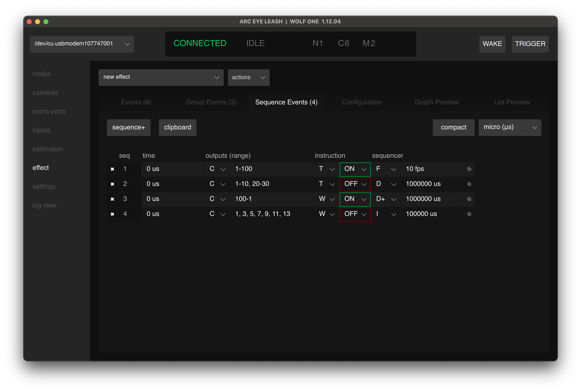Open the Group Events (3) tab
This screenshot has width=581, height=392.
211,102
